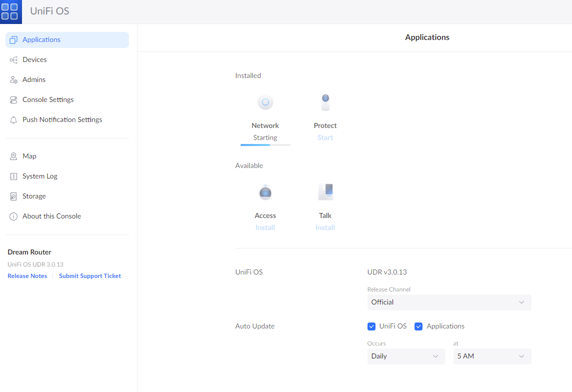Toggle Applications auto update checkbox
This screenshot has width=572, height=392.
(418, 326)
